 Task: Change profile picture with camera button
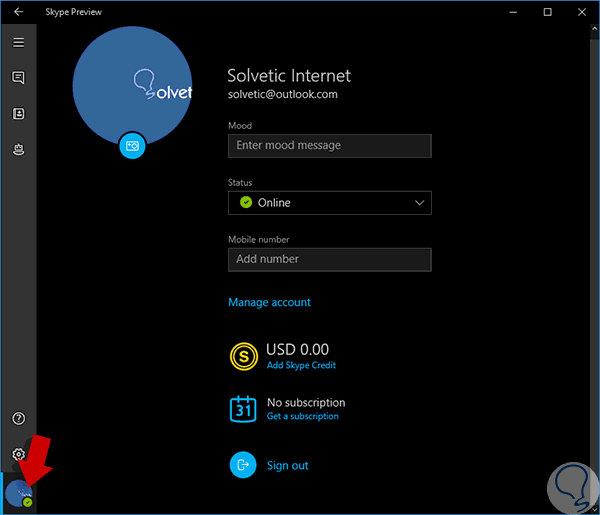[x=132, y=146]
